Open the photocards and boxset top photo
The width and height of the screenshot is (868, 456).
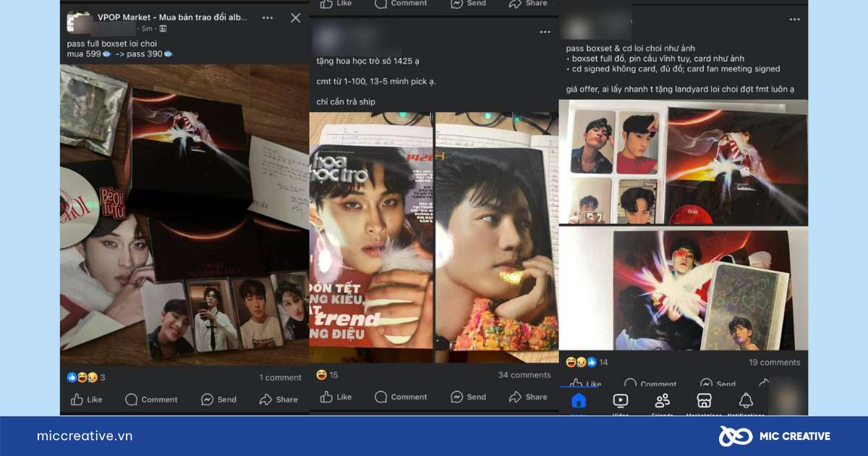[x=683, y=162]
